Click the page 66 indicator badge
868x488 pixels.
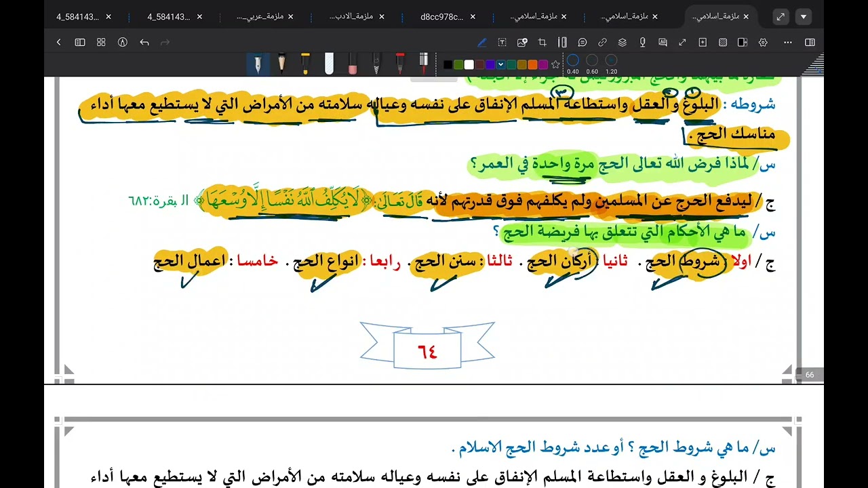(x=810, y=375)
